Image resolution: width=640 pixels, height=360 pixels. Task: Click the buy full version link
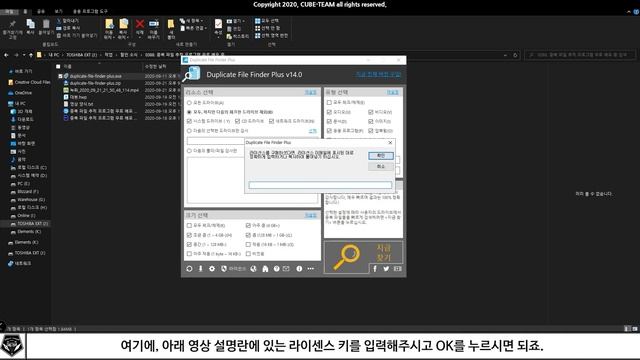click(x=378, y=74)
